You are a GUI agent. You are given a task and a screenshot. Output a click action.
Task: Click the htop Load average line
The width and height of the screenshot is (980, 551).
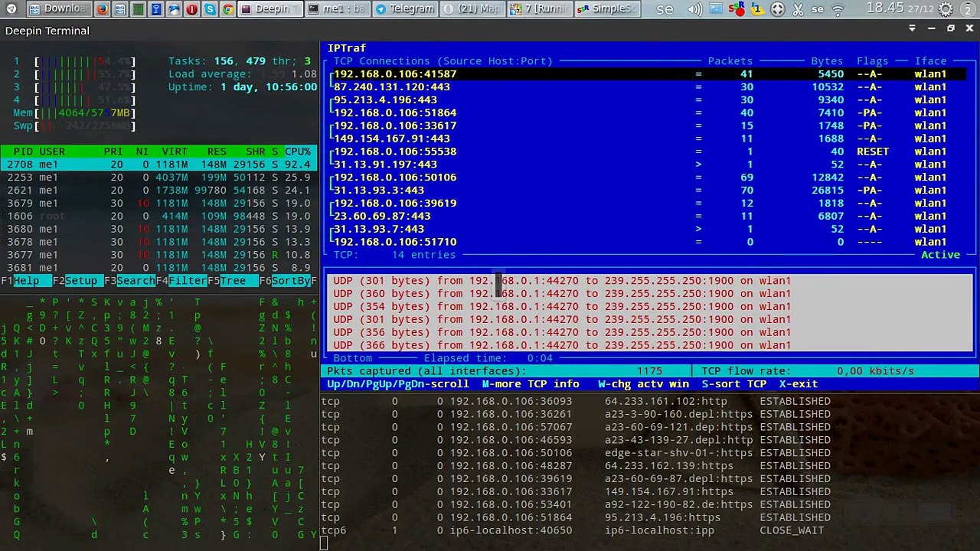click(243, 74)
